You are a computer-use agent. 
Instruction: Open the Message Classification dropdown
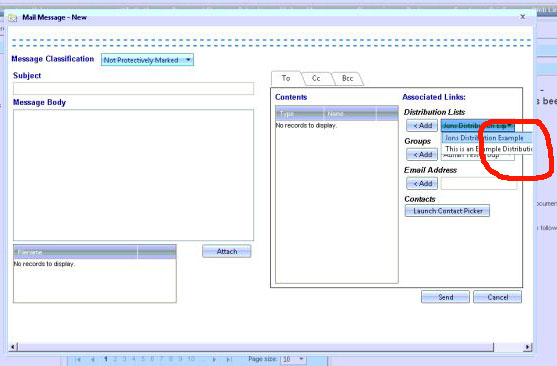point(147,60)
